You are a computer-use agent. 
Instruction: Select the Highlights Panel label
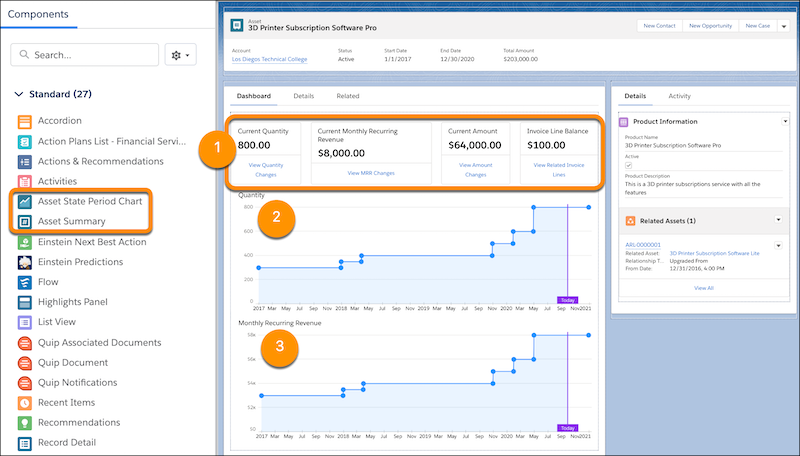(x=72, y=302)
